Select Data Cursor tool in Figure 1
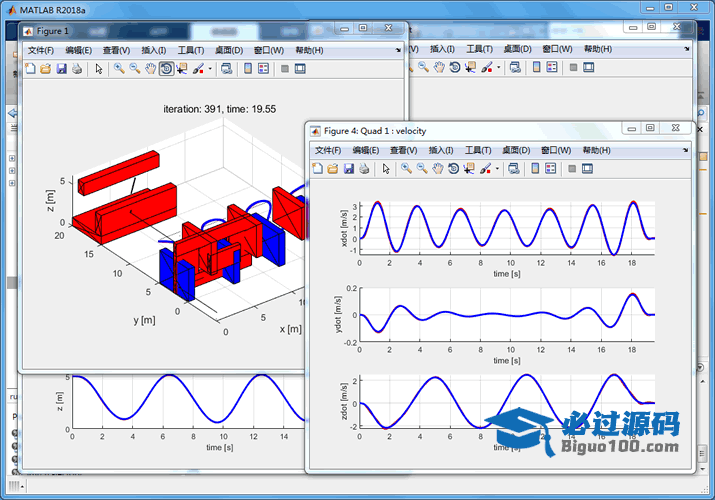Viewport: 715px width, 500px height. click(182, 69)
